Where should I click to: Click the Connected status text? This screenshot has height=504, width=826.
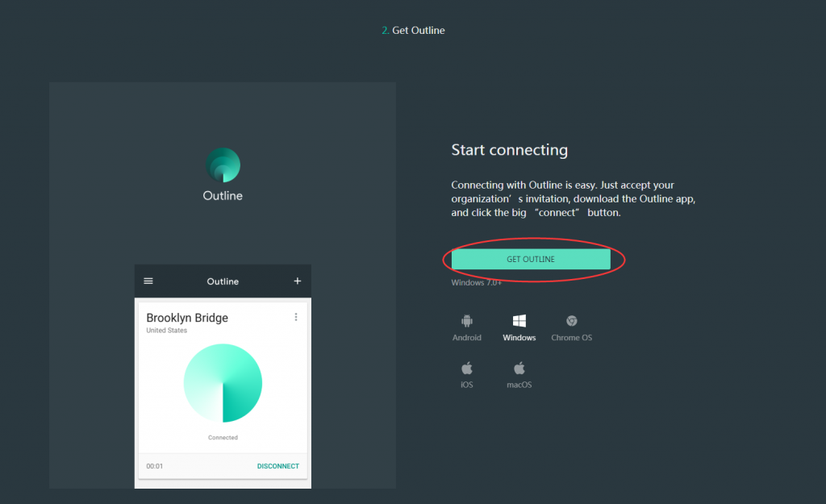pos(223,438)
